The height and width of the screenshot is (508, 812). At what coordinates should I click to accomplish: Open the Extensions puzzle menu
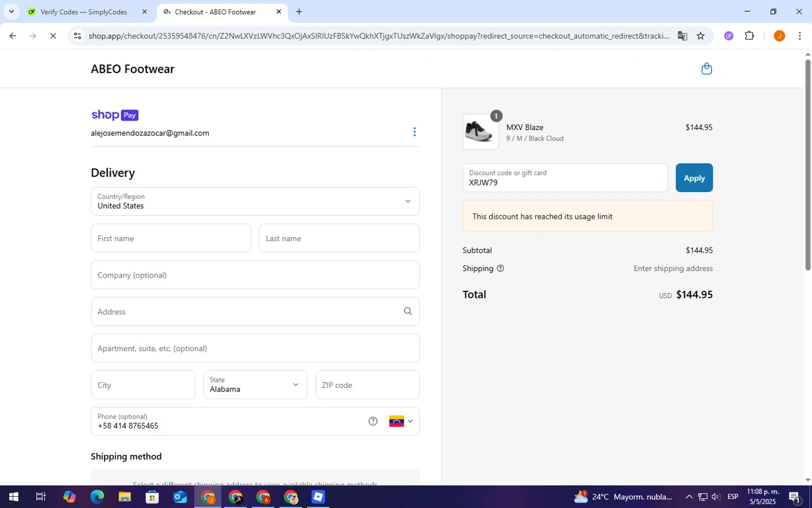[750, 36]
